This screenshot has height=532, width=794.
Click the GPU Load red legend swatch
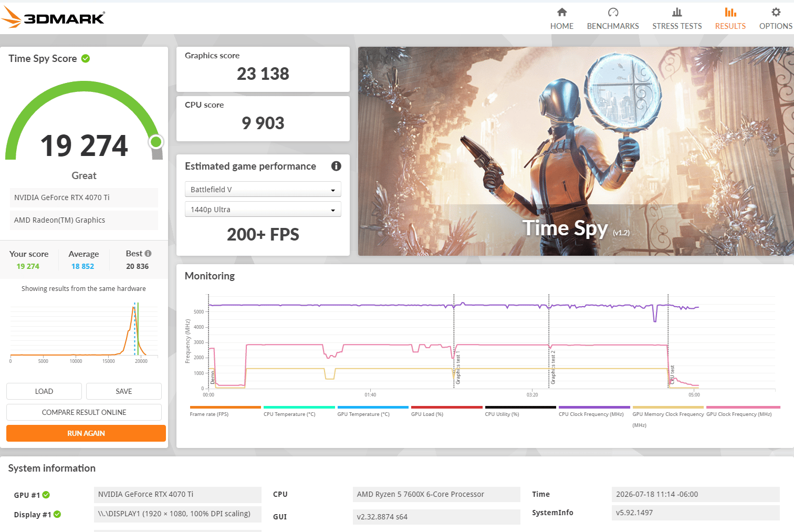[x=447, y=407]
